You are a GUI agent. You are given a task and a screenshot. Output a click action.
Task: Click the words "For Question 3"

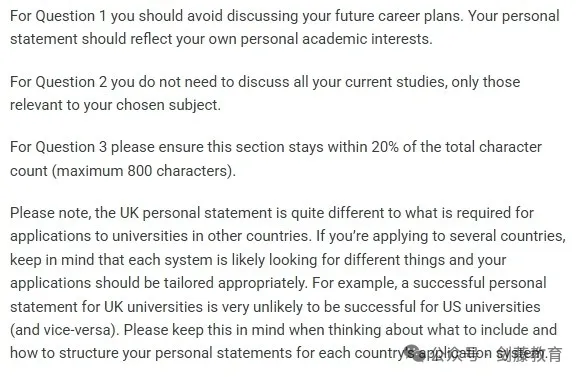pyautogui.click(x=59, y=147)
